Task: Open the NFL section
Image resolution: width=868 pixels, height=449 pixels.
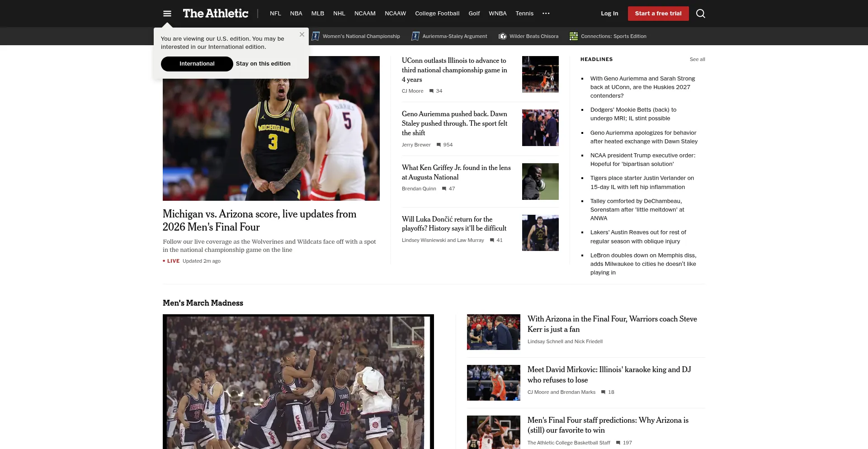Action: pyautogui.click(x=275, y=14)
